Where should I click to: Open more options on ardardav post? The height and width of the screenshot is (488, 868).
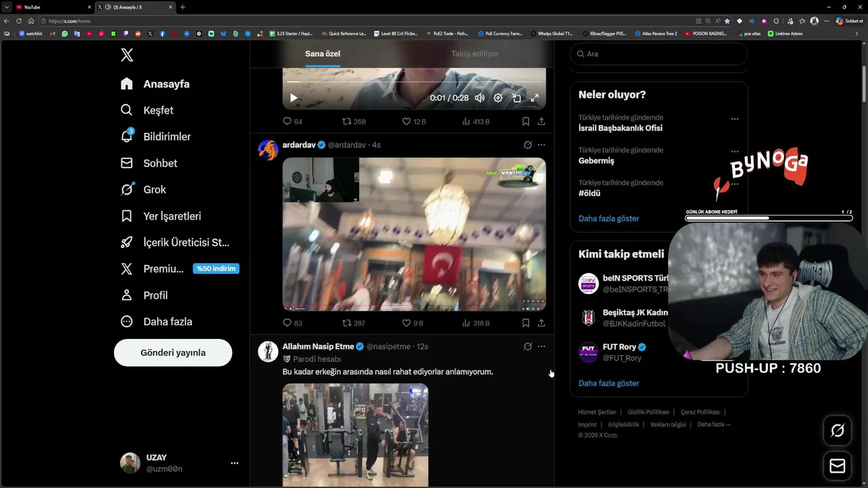pyautogui.click(x=541, y=145)
